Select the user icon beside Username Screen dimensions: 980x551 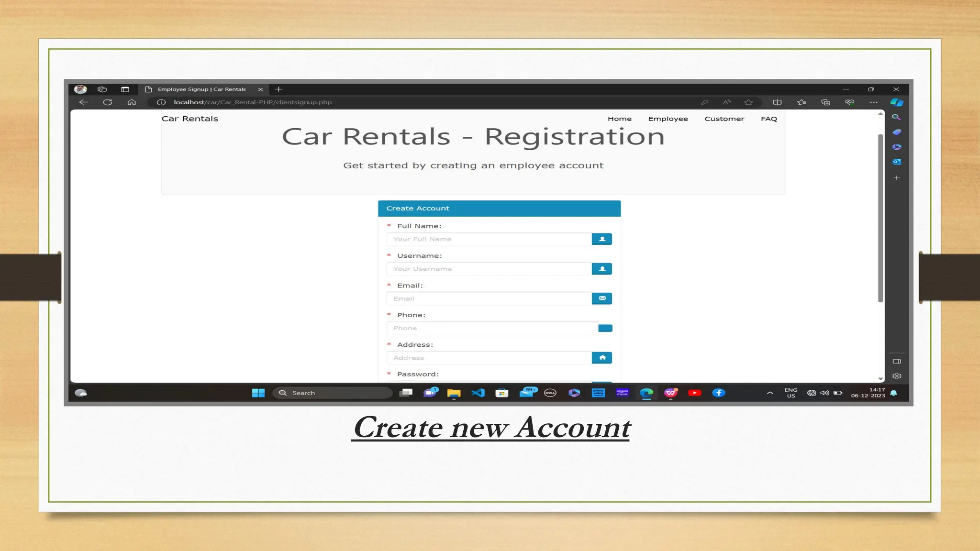[602, 269]
